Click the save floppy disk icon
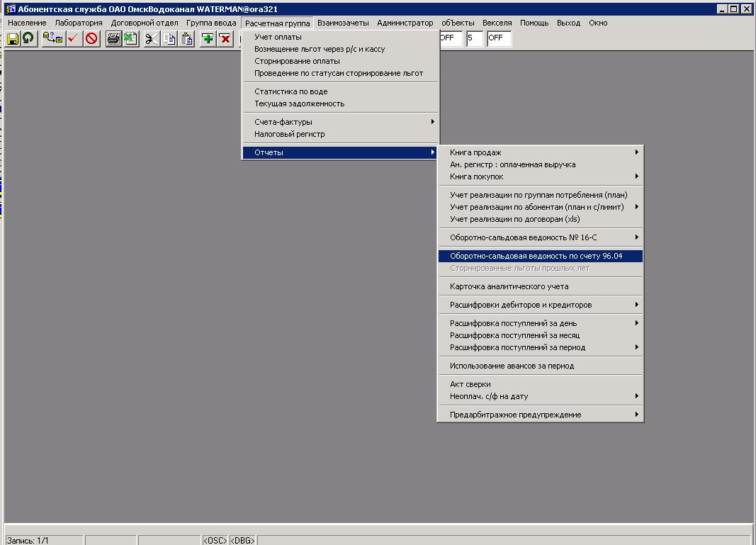Image resolution: width=756 pixels, height=545 pixels. (12, 38)
